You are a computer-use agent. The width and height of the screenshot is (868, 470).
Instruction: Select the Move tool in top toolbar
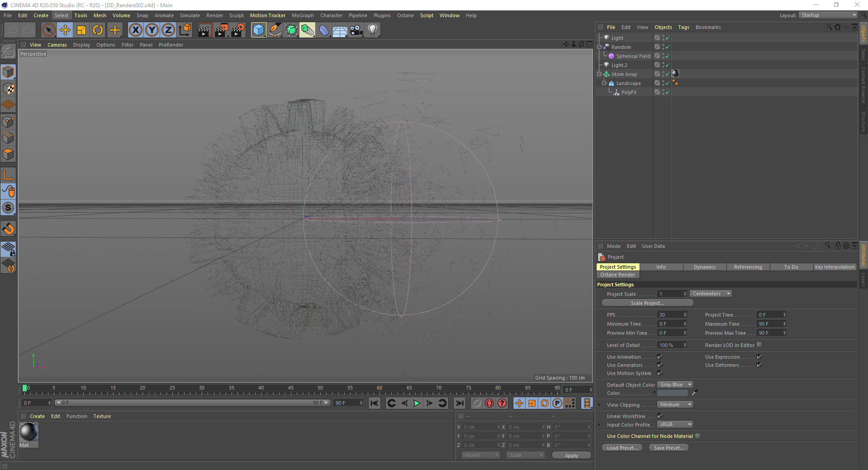65,30
